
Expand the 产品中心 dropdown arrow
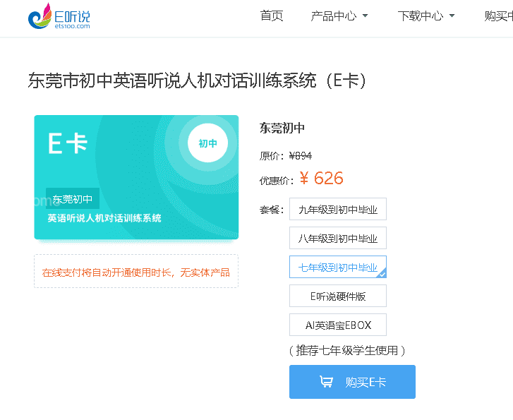click(366, 16)
